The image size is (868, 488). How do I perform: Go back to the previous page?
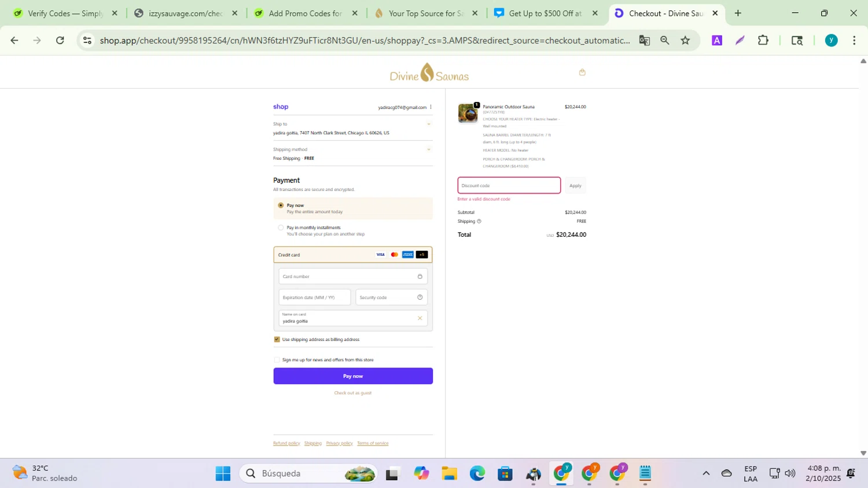[x=14, y=41]
